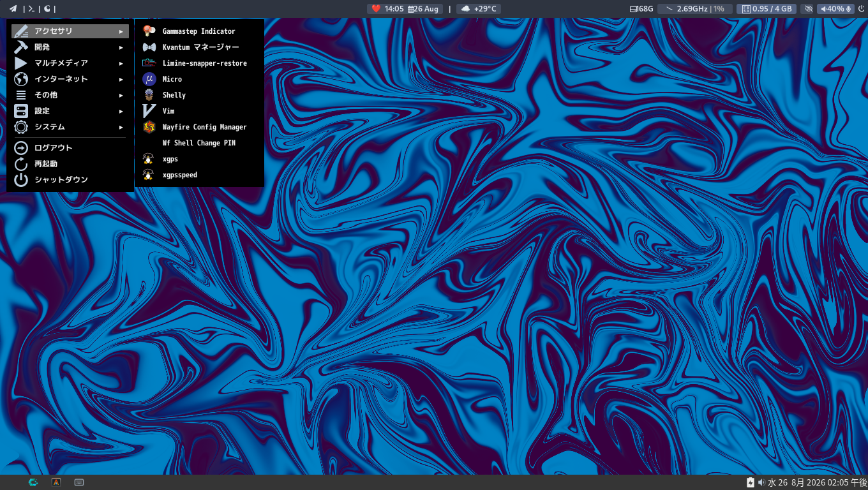The width and height of the screenshot is (868, 490).
Task: Open the マルチメディア category
Action: click(x=70, y=63)
